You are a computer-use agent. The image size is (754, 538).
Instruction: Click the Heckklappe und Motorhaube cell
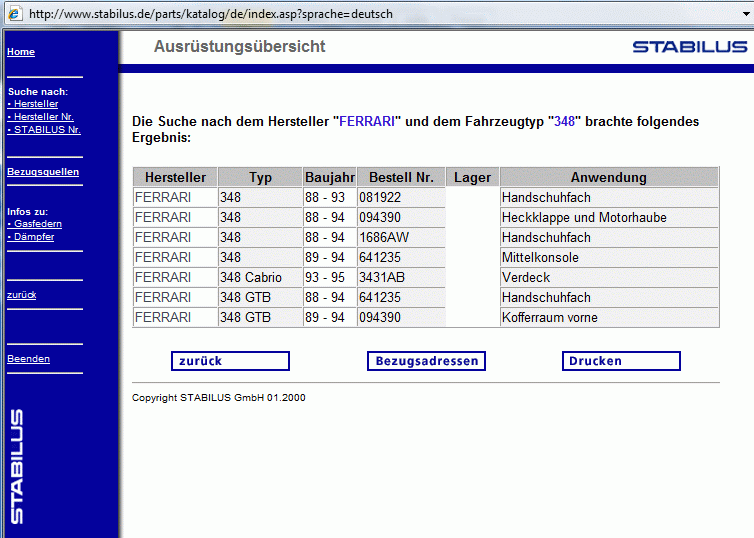pyautogui.click(x=584, y=218)
